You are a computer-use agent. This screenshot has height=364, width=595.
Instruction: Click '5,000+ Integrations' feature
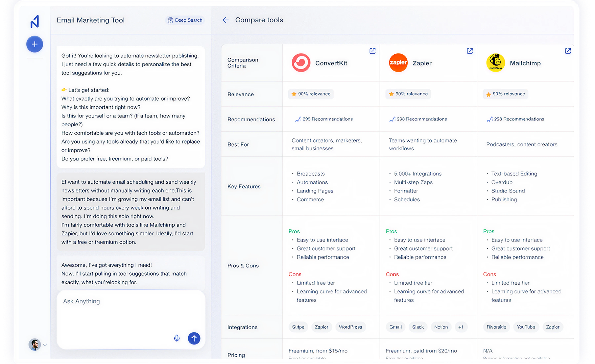(x=418, y=174)
